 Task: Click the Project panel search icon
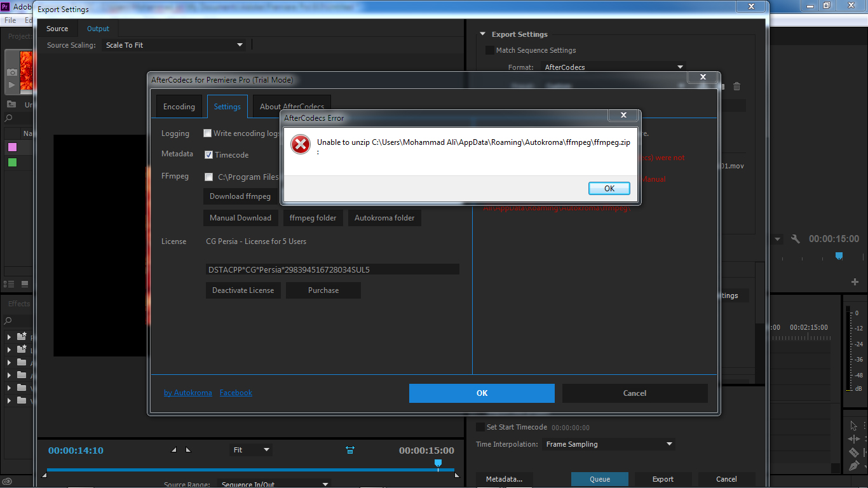tap(9, 118)
